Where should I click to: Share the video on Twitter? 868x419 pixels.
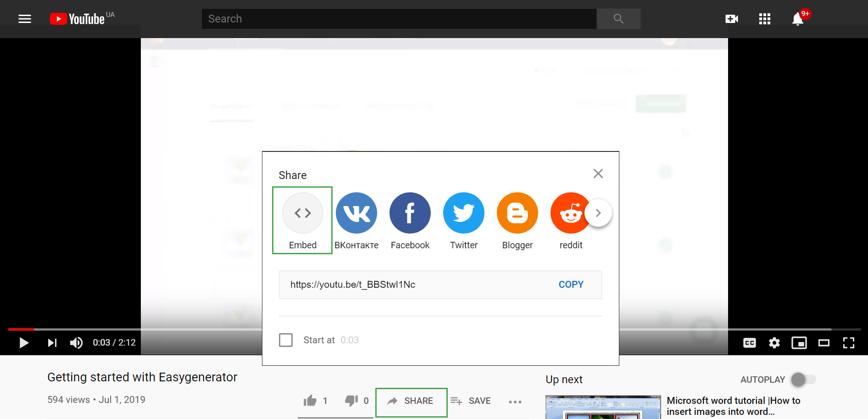[x=463, y=213]
